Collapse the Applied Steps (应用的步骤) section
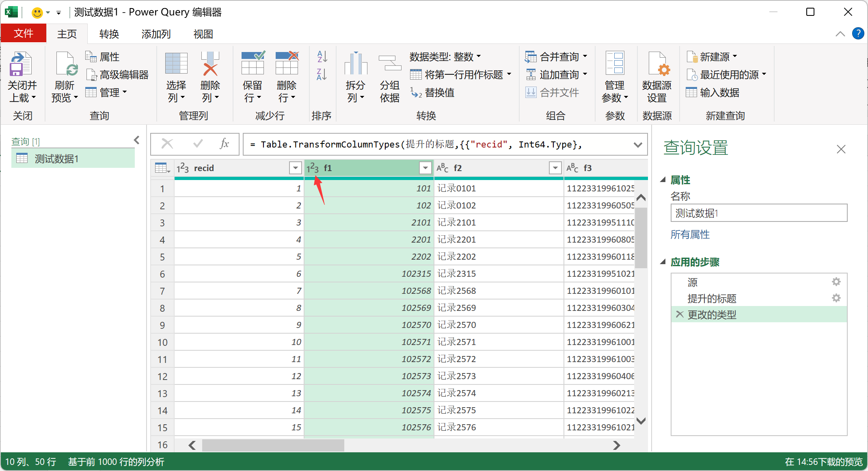The height and width of the screenshot is (471, 868). (x=663, y=262)
